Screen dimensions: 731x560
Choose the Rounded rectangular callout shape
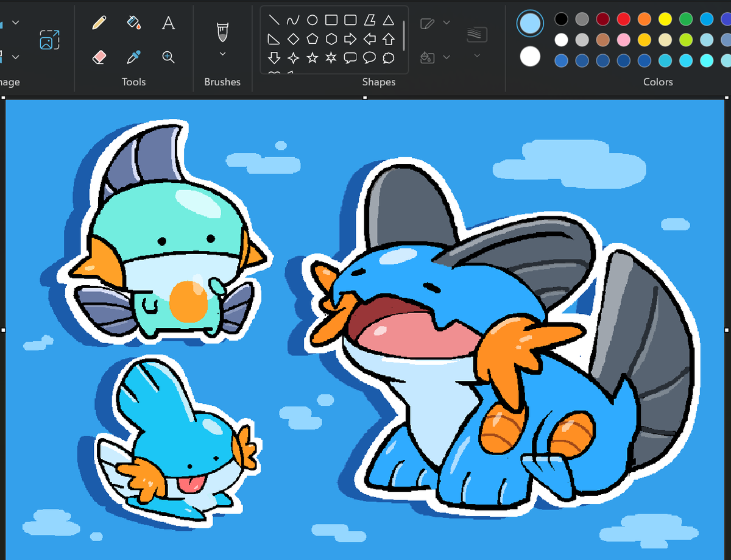(350, 58)
